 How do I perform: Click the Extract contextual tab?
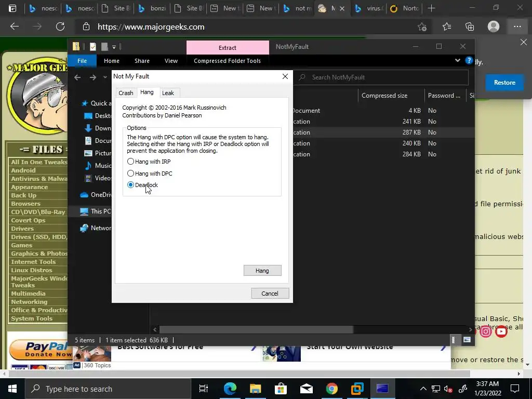(228, 47)
